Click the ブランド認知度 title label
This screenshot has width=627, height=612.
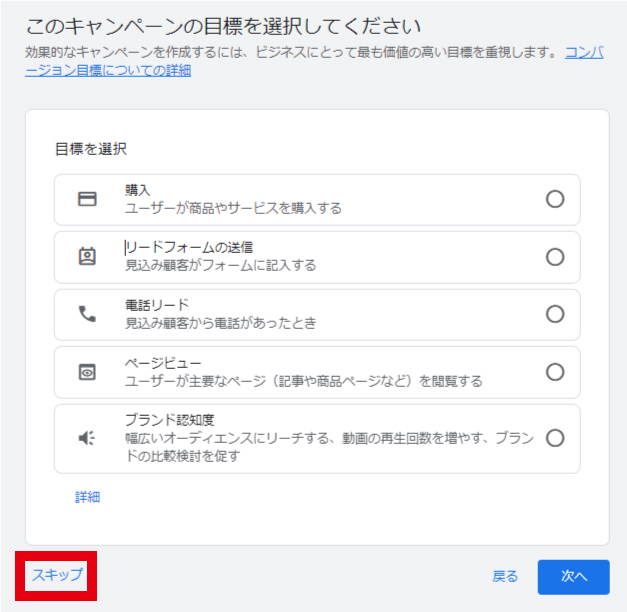point(170,419)
